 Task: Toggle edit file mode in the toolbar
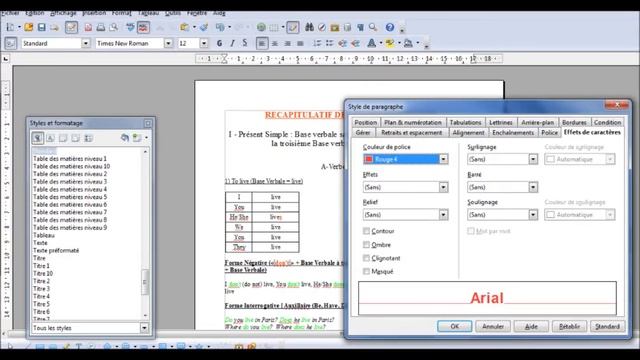(71, 27)
